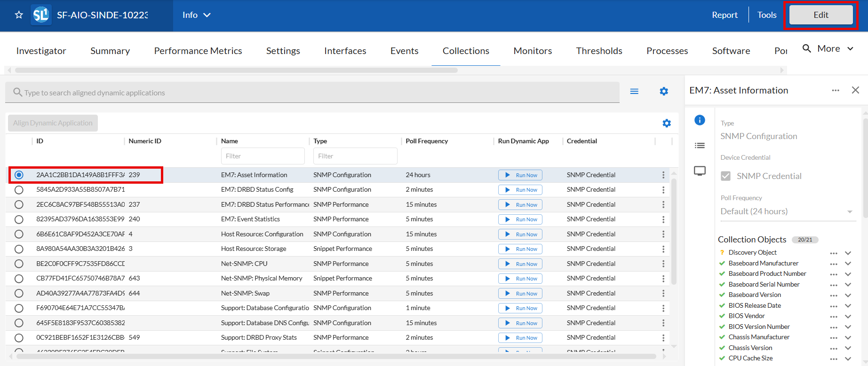Open the search magnifier icon next to More

point(806,48)
